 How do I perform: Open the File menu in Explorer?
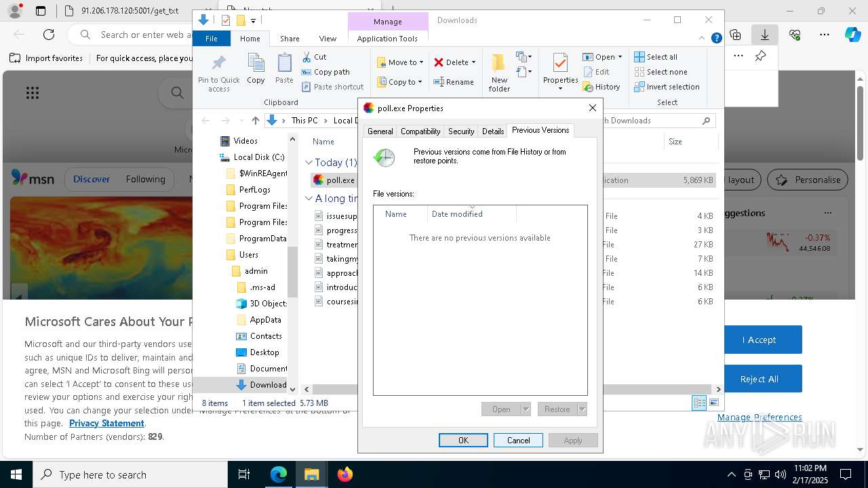point(212,39)
